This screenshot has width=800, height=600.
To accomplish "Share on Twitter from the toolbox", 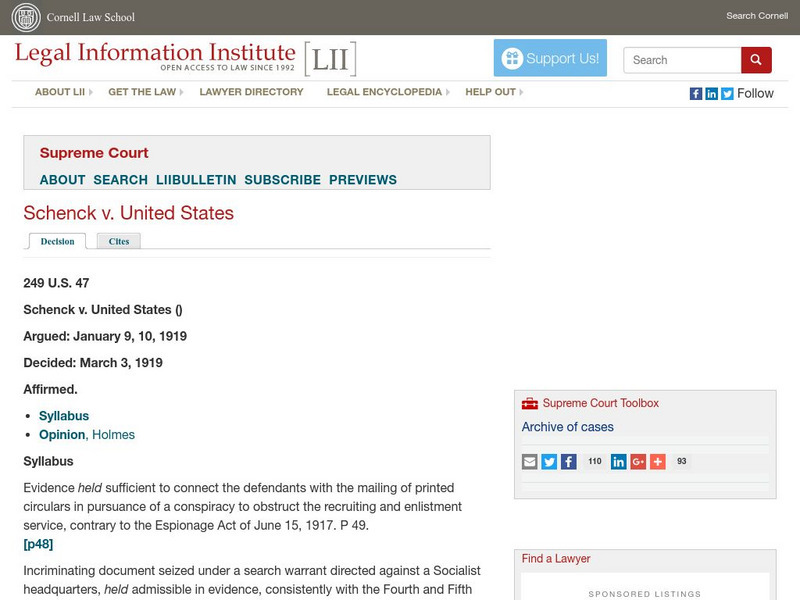I will pyautogui.click(x=549, y=462).
